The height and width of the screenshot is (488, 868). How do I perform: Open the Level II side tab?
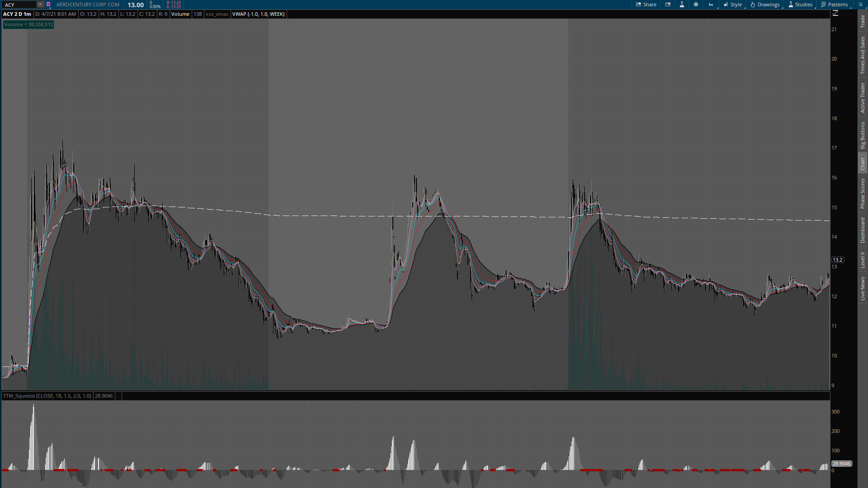point(863,260)
